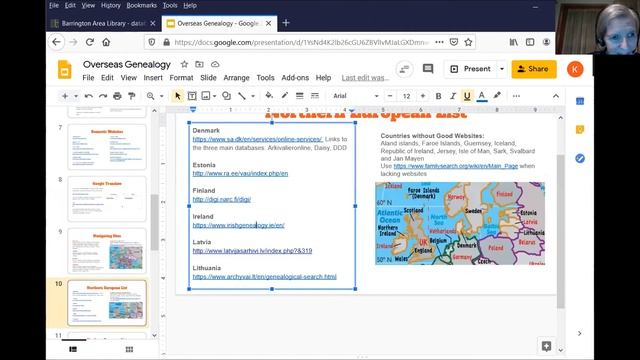640x360 pixels.
Task: Click the Explore button at bottom right
Action: (x=546, y=347)
